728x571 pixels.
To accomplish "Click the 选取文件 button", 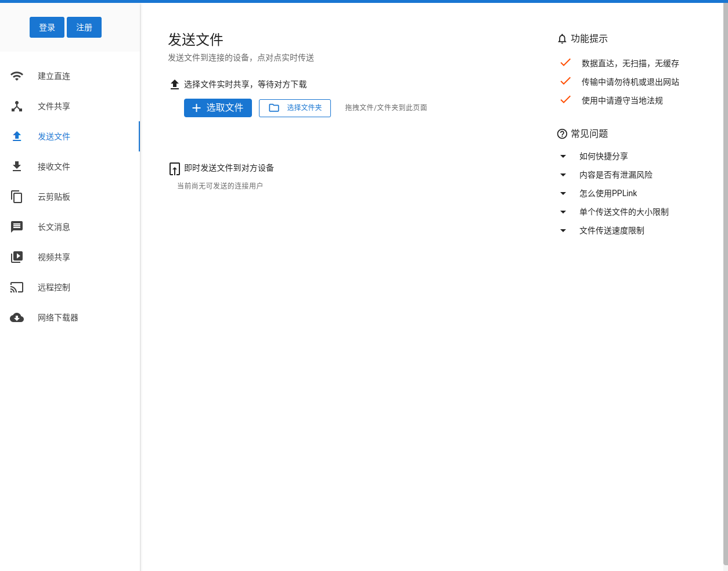I will [218, 108].
